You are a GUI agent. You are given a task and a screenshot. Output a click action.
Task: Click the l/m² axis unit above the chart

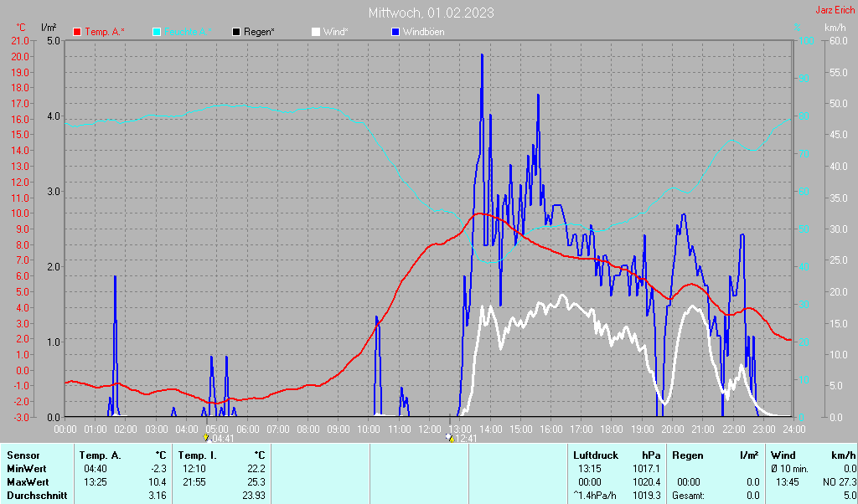coord(49,28)
